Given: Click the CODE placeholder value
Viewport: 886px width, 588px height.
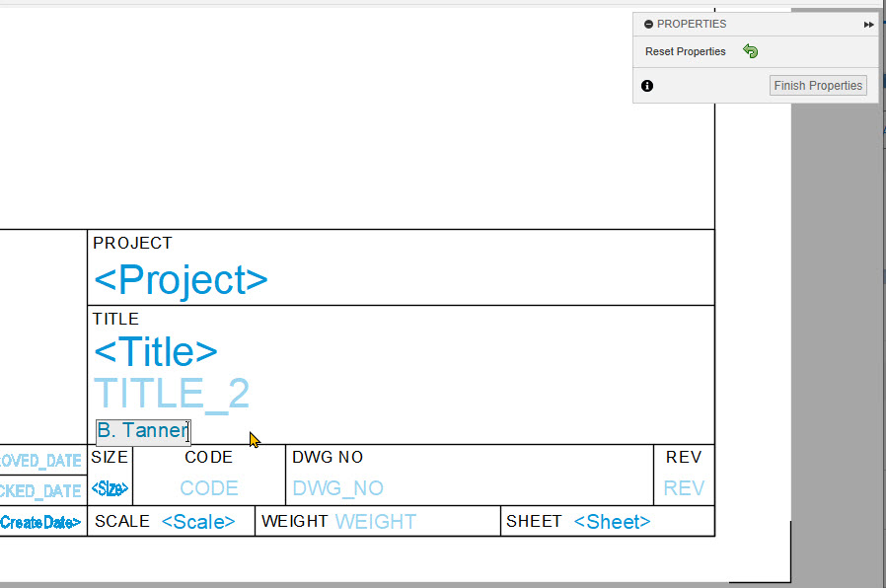Looking at the screenshot, I should tap(209, 488).
